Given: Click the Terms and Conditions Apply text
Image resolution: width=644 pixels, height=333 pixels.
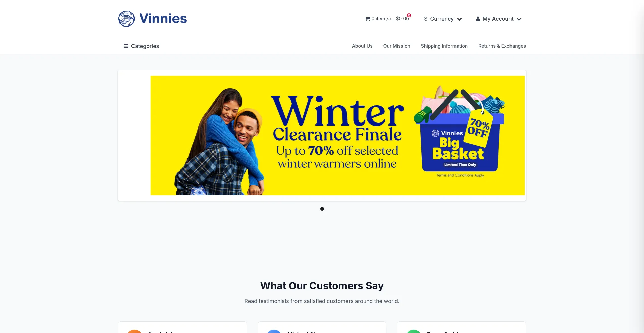Looking at the screenshot, I should pos(460,175).
